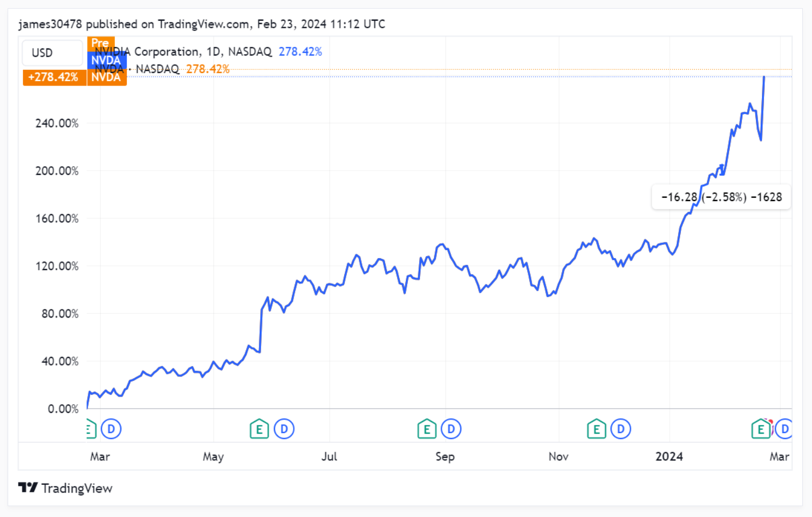Open the USD currency selector
Viewport: 812px width, 517px height.
(x=52, y=53)
